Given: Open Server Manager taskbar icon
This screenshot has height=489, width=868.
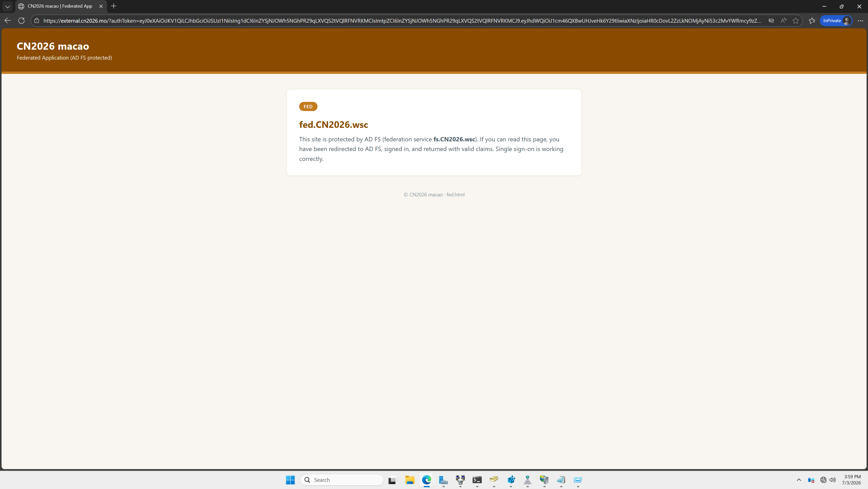Looking at the screenshot, I should pos(443,480).
